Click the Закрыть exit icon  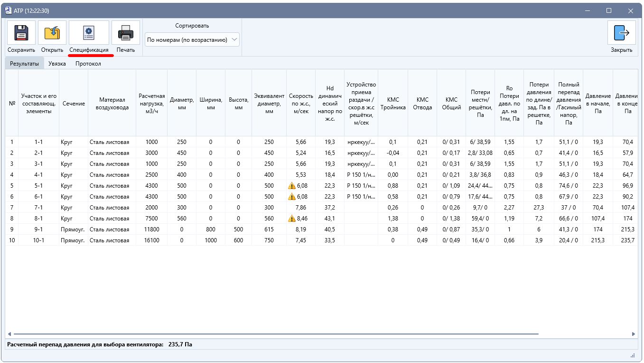[x=622, y=33]
